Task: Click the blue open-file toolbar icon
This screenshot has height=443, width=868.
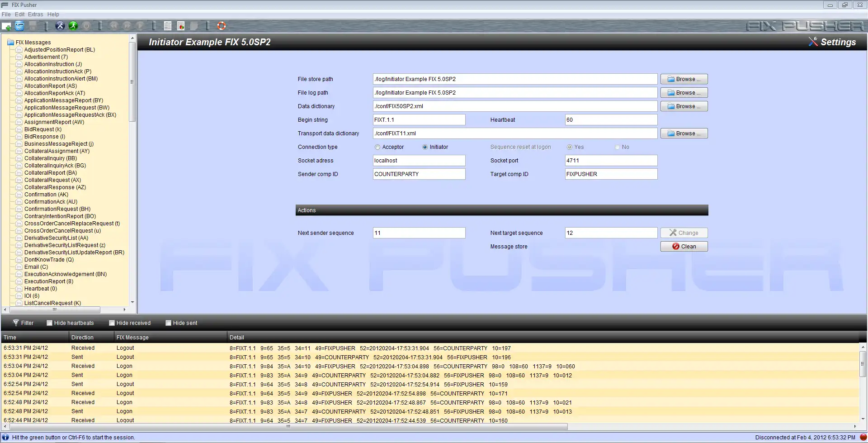Action: (x=19, y=26)
